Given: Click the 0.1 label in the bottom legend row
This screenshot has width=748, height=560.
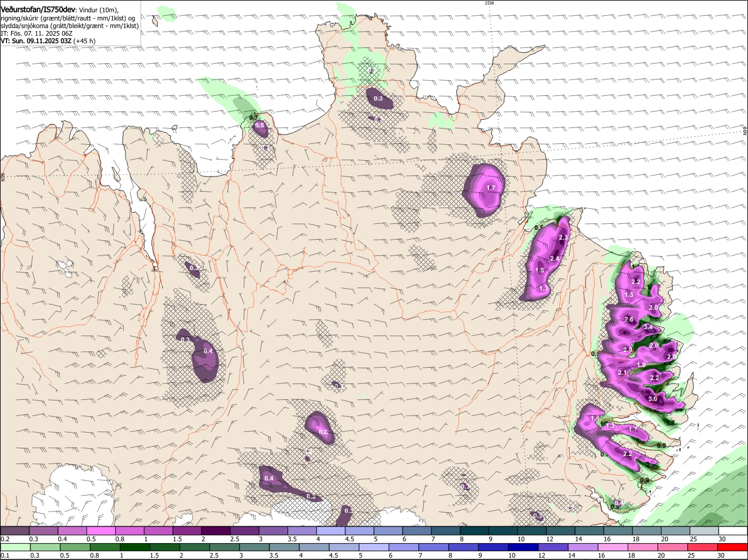Looking at the screenshot, I should (x=5, y=555).
